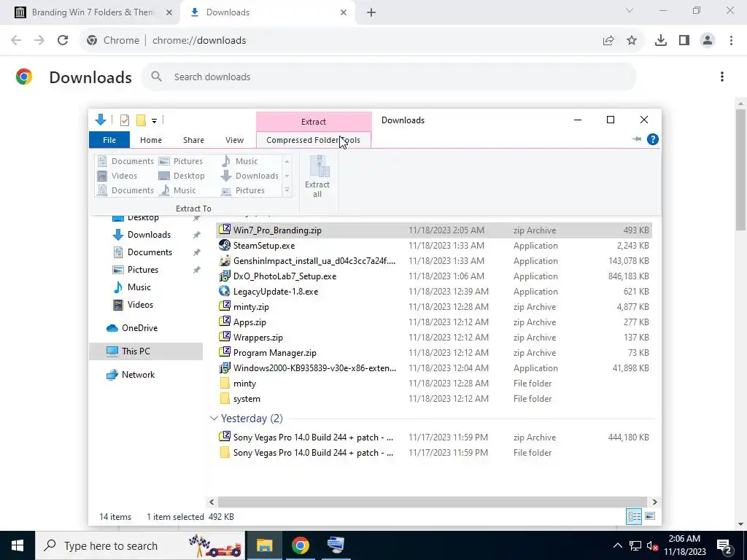Open the File ribbon tab
This screenshot has width=747, height=560.
[x=109, y=140]
